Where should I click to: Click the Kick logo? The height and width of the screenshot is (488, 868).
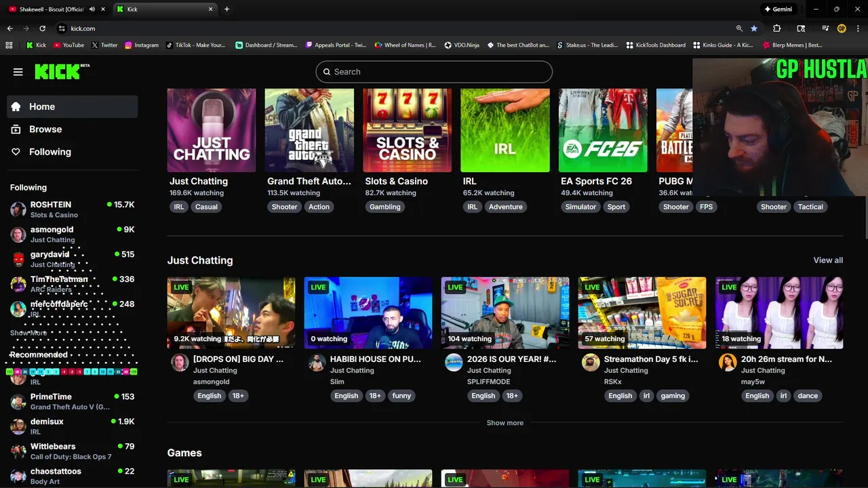(x=62, y=72)
